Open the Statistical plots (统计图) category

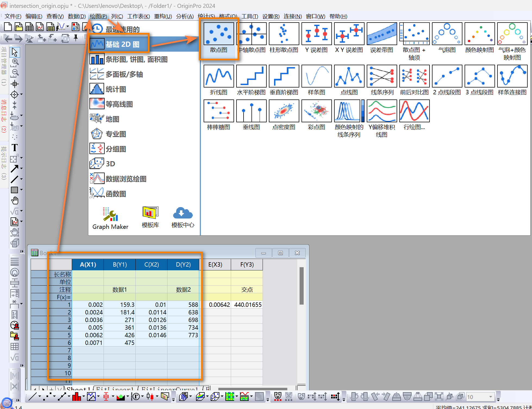(116, 89)
